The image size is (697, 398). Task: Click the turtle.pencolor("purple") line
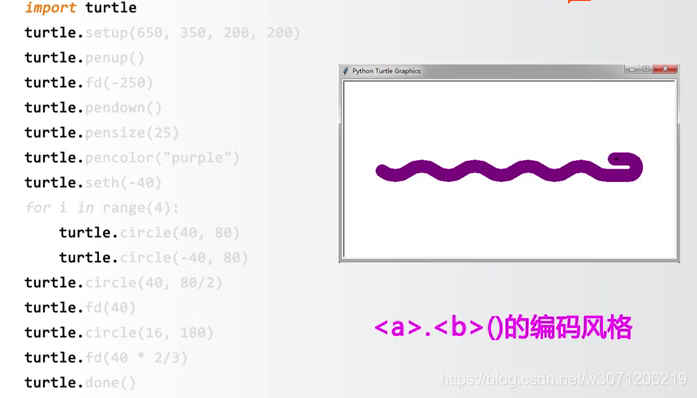click(132, 157)
